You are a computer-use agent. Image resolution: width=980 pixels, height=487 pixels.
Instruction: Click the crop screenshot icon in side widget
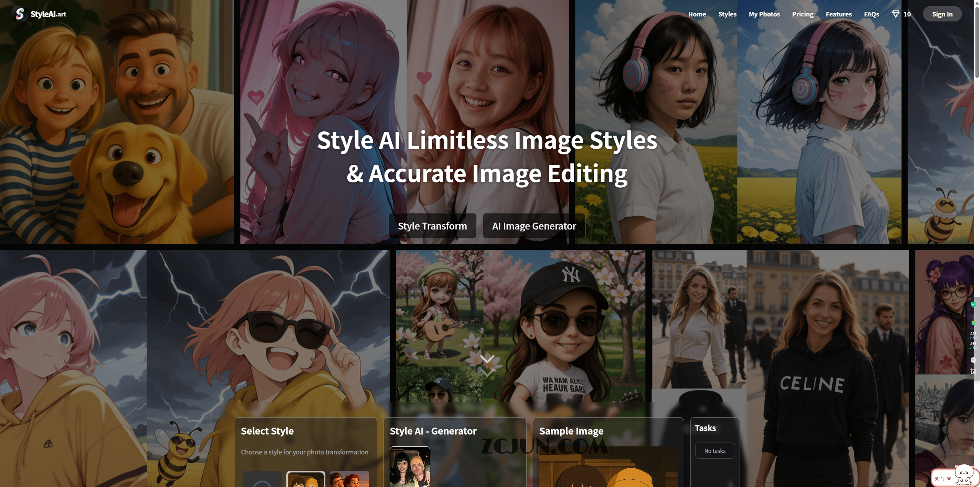click(x=973, y=371)
